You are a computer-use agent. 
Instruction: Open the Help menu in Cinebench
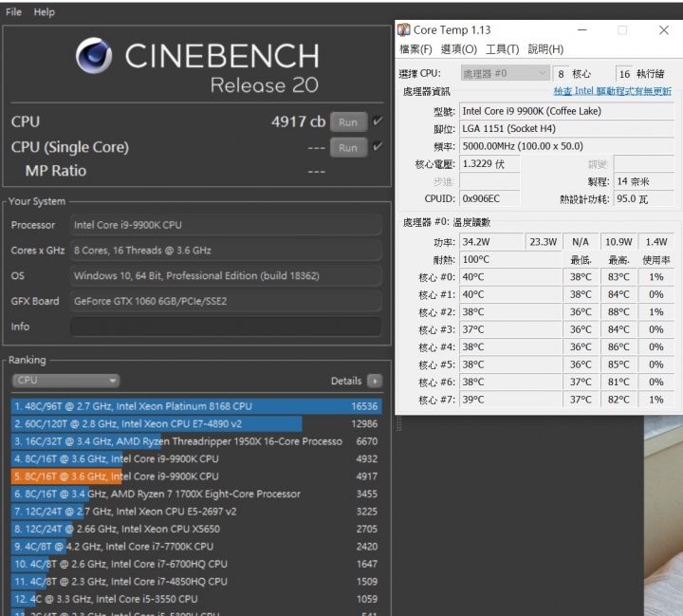point(45,12)
